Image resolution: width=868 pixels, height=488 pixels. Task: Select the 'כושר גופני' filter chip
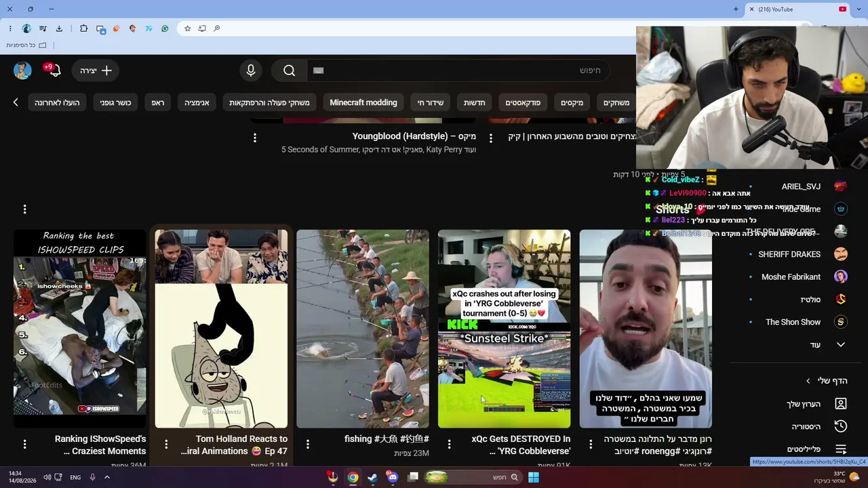pos(115,102)
